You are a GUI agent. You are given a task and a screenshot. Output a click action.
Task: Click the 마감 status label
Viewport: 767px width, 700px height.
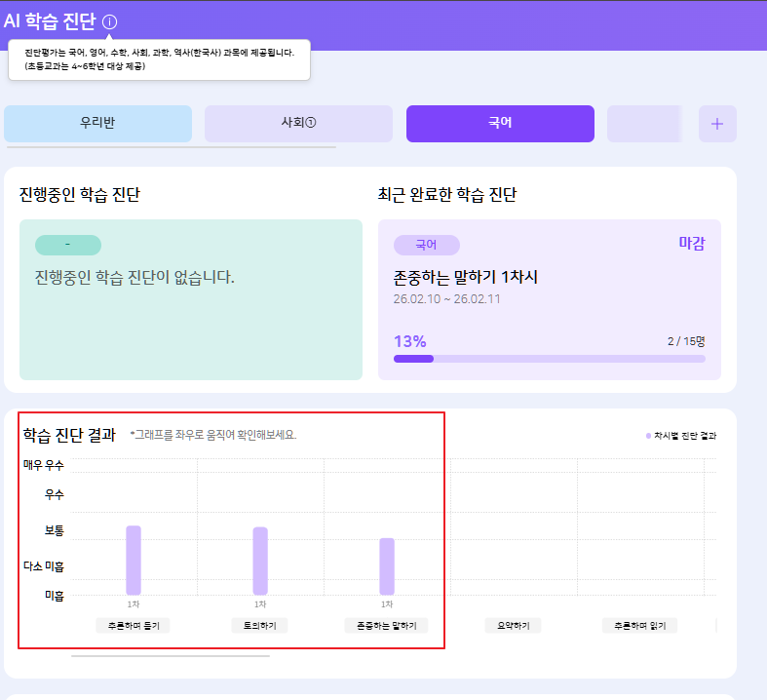(691, 243)
